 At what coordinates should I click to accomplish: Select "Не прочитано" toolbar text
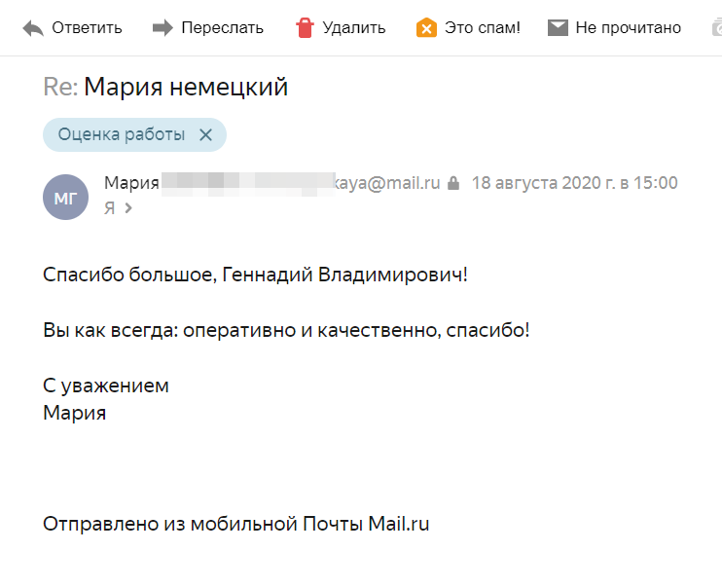[x=628, y=27]
